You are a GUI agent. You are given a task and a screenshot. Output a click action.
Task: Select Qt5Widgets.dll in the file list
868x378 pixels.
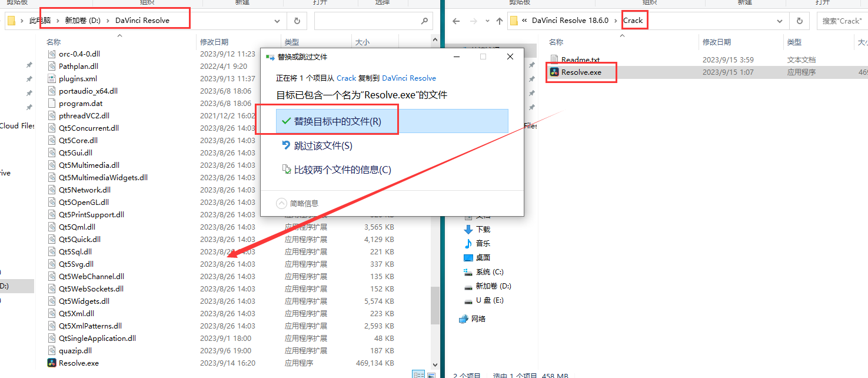click(x=84, y=301)
